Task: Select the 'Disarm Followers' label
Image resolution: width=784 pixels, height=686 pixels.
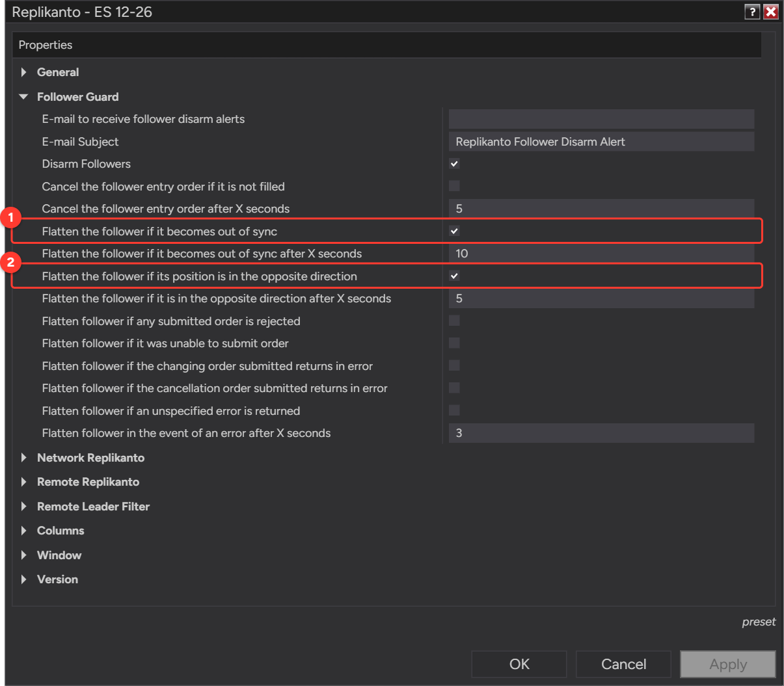Action: pos(86,164)
